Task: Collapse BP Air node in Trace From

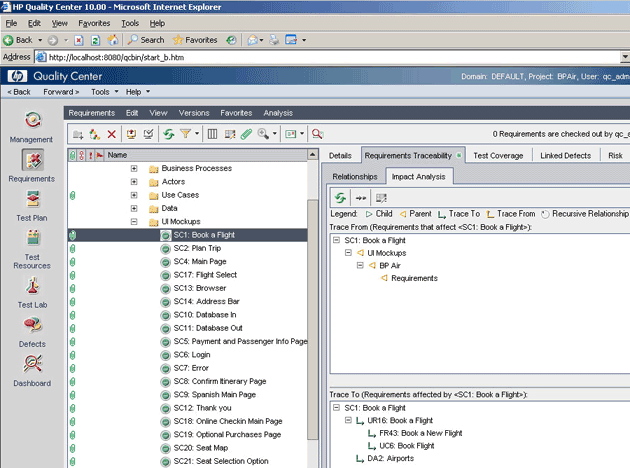Action: [360, 265]
